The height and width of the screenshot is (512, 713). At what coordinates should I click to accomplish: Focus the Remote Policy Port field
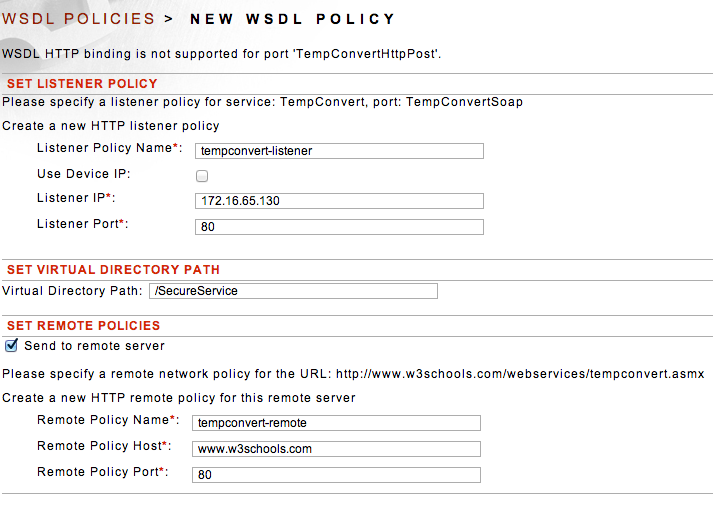click(336, 475)
